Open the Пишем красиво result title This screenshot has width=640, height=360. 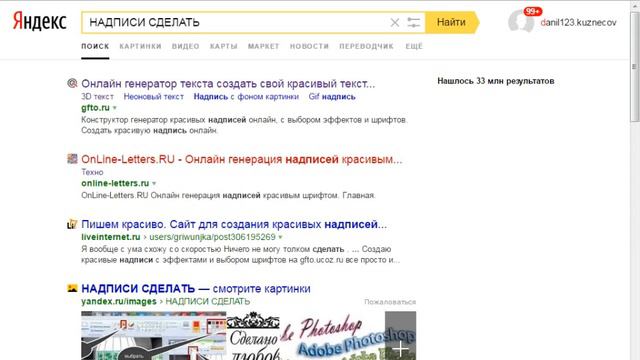click(x=234, y=224)
